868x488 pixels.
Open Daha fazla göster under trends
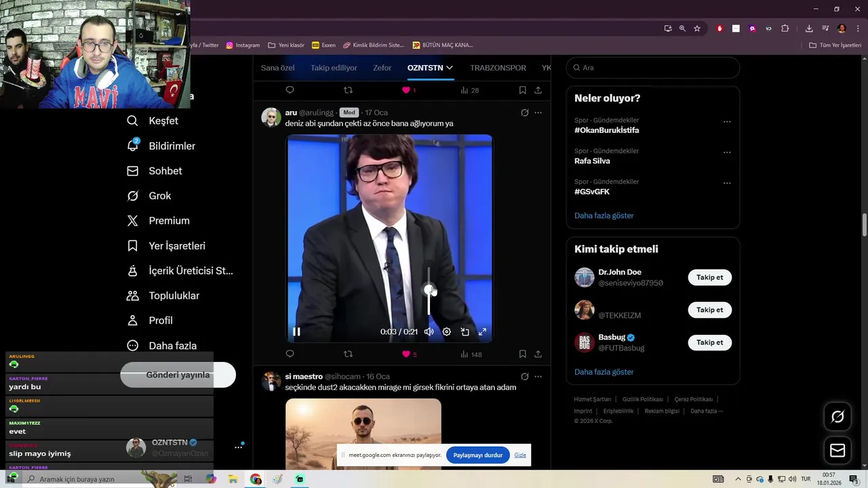(x=604, y=216)
